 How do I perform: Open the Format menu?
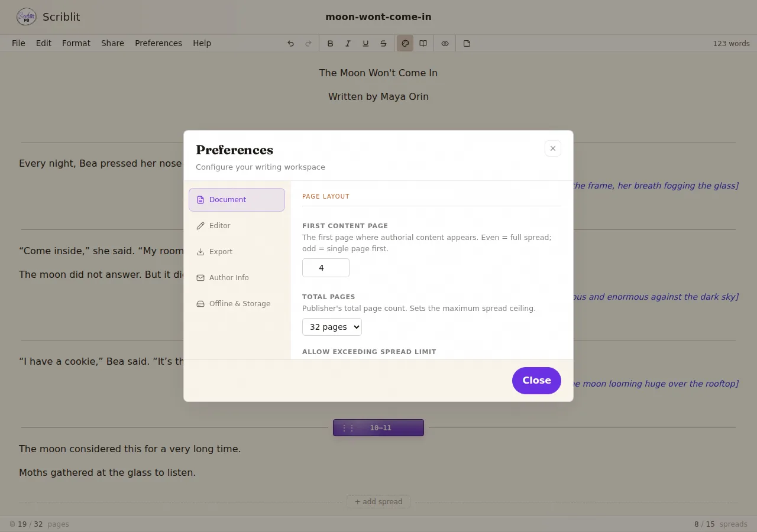[76, 43]
